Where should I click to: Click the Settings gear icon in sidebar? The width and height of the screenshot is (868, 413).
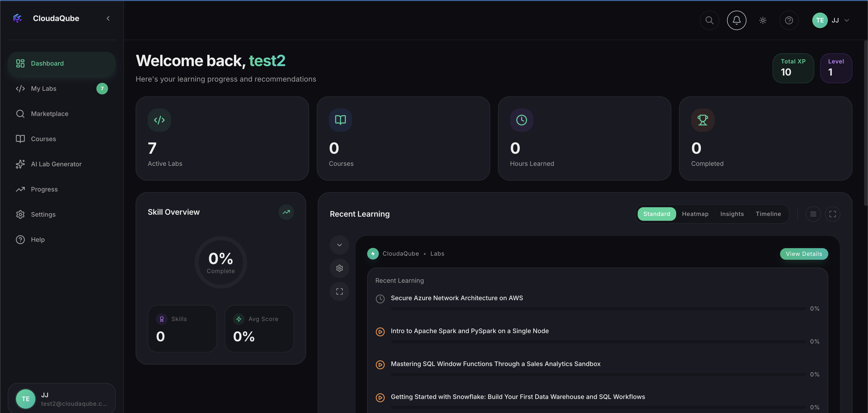tap(20, 214)
